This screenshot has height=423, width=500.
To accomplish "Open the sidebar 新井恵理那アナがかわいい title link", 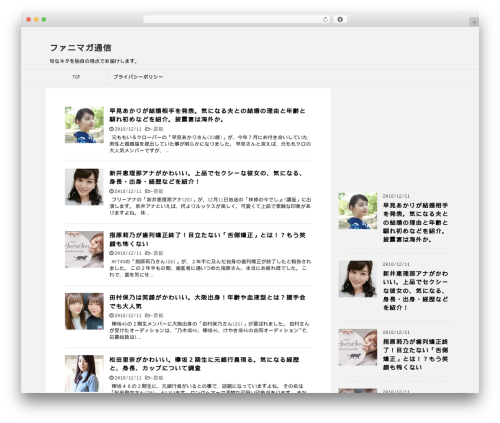I will pos(416,291).
